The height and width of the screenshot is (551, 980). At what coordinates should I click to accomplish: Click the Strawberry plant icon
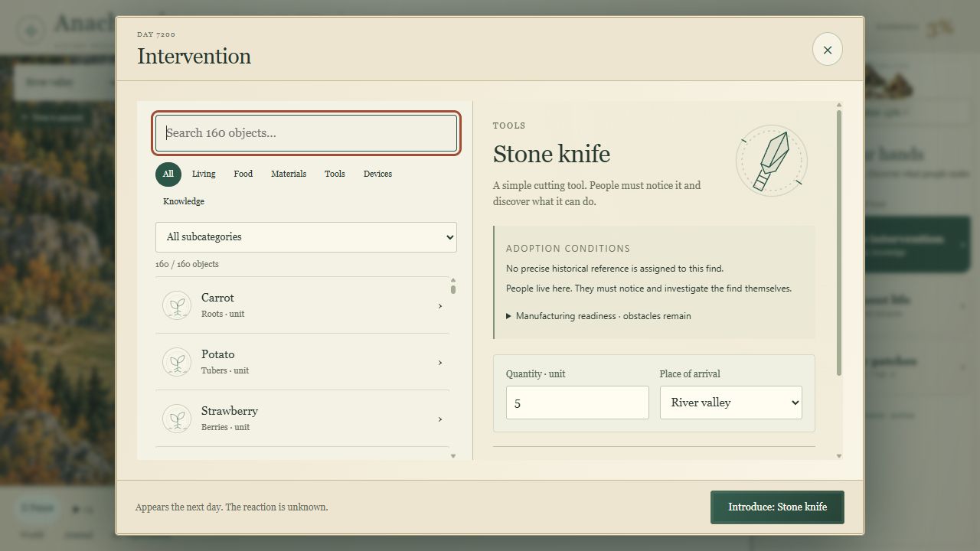click(177, 419)
